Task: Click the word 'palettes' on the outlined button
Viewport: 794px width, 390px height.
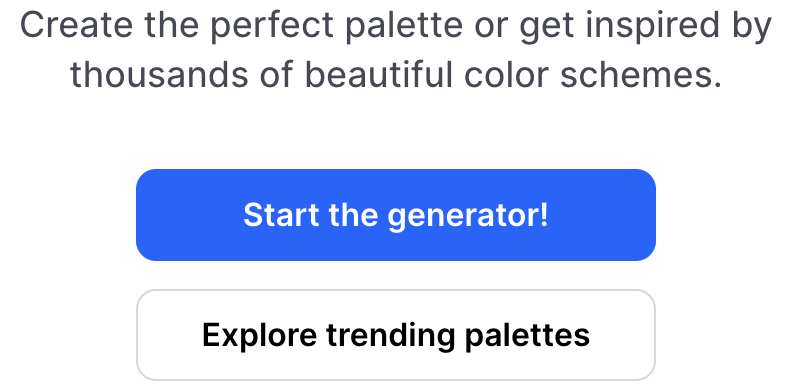Action: (527, 335)
